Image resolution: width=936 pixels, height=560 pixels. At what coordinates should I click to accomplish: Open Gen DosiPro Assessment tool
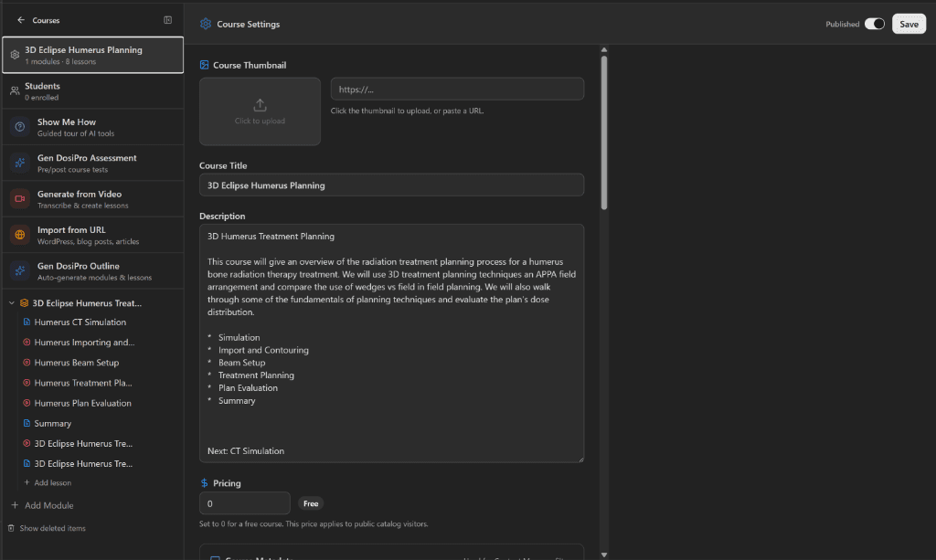(92, 163)
